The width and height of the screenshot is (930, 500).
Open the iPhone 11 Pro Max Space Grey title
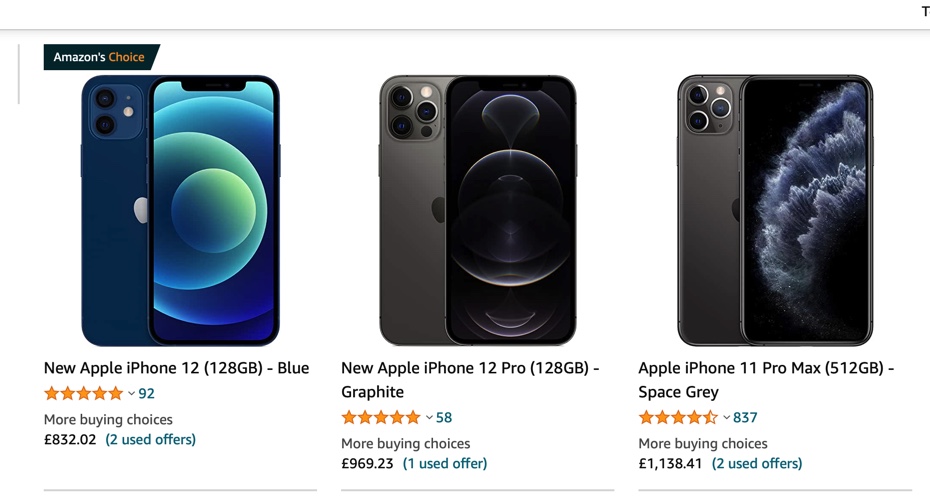point(766,380)
